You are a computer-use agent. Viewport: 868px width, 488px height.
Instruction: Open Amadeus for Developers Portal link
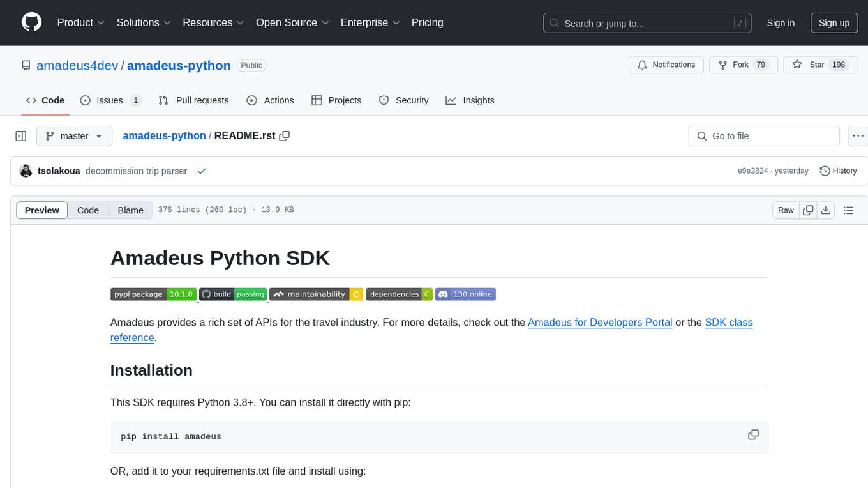[x=600, y=322]
